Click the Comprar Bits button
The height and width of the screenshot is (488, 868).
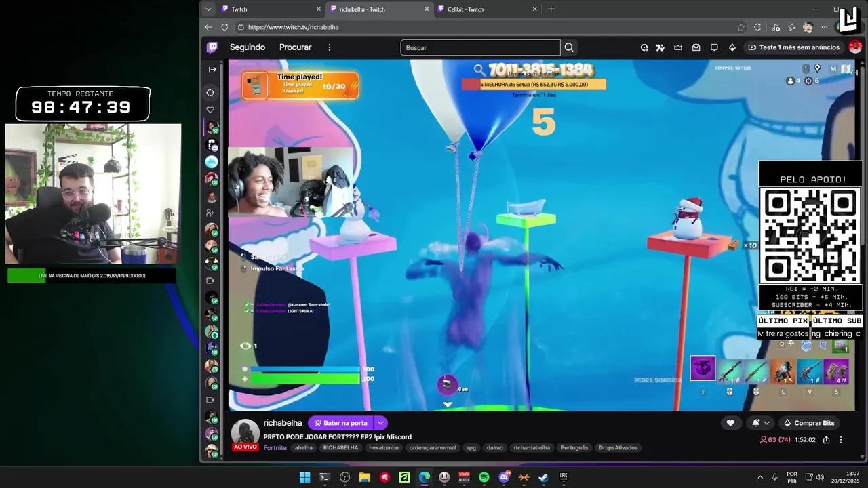[x=809, y=423]
